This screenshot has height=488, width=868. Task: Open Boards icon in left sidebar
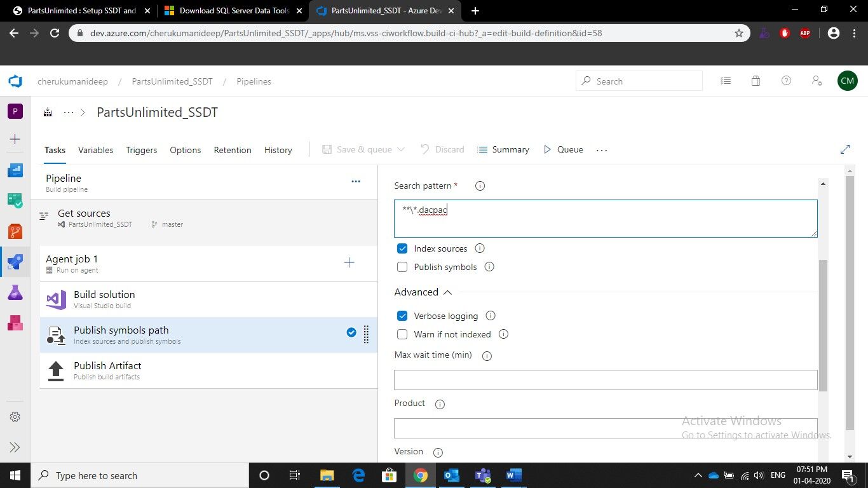15,200
